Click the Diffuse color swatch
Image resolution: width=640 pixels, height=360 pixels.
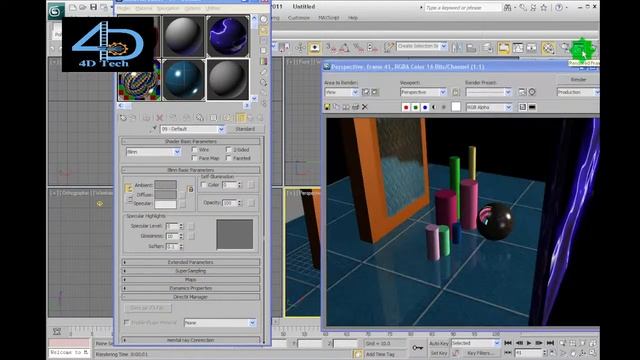pyautogui.click(x=165, y=195)
